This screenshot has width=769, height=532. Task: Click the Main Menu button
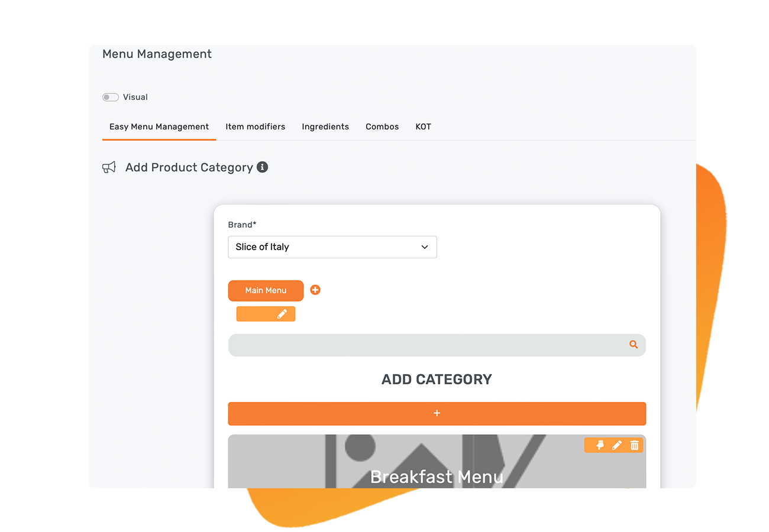(x=266, y=290)
